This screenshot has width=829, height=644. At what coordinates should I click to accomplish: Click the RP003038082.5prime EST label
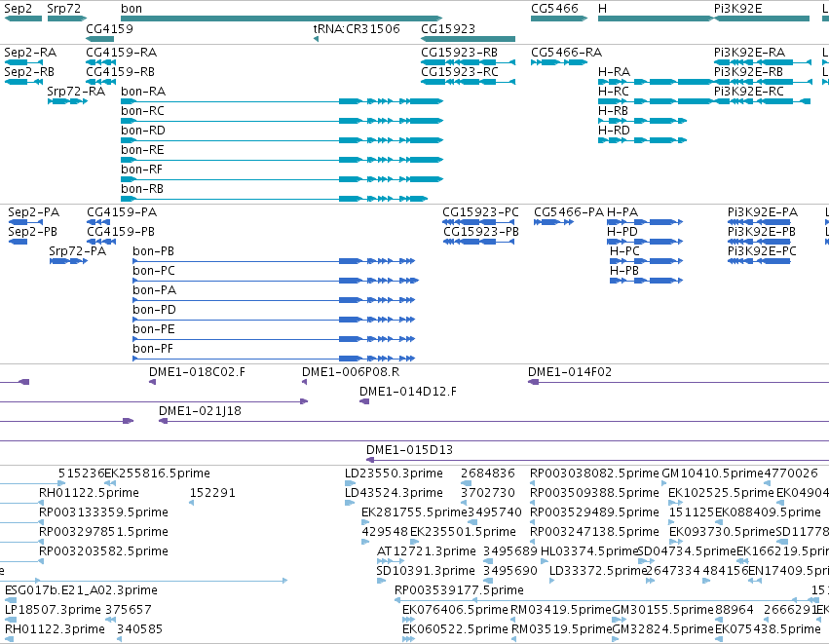[x=595, y=474]
